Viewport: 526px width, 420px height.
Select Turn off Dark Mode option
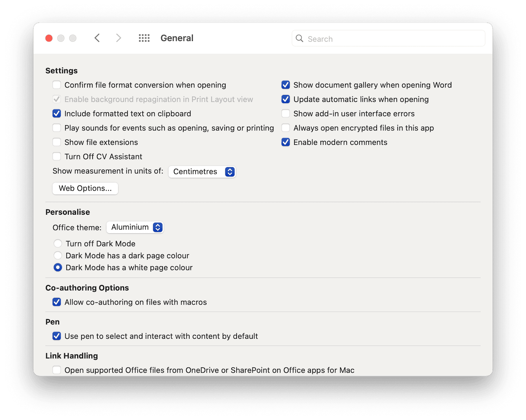pos(58,243)
